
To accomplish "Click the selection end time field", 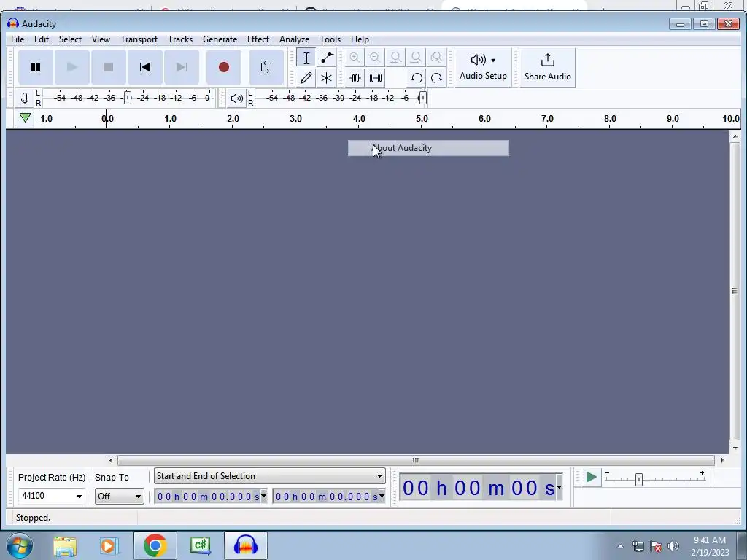I will pyautogui.click(x=326, y=497).
